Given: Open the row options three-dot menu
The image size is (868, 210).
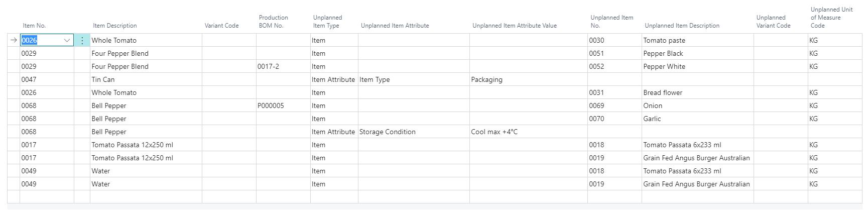Looking at the screenshot, I should tap(82, 41).
